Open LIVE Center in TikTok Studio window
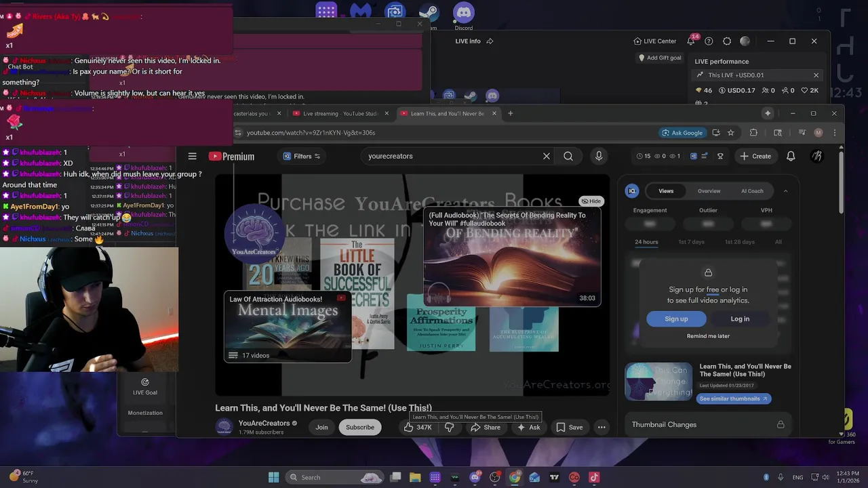Screen dimensions: 868x488 coord(654,41)
